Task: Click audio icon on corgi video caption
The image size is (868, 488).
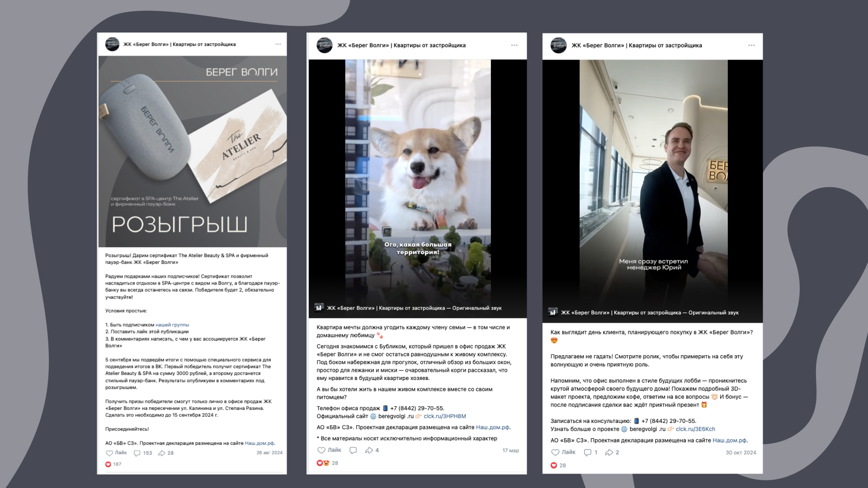Action: pos(319,307)
